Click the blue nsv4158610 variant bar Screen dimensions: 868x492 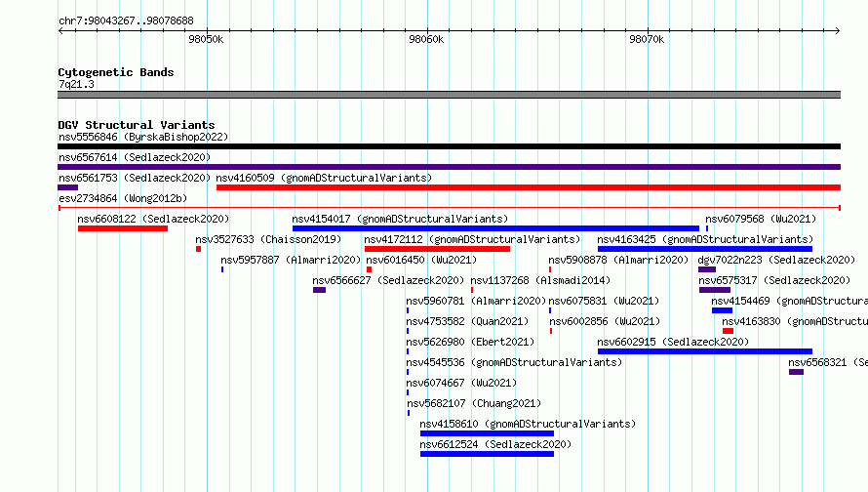(x=487, y=433)
